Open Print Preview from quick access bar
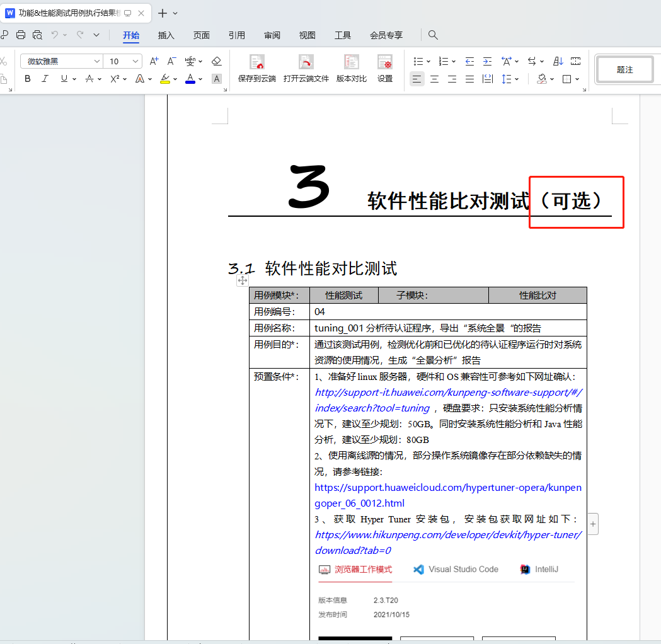This screenshot has height=644, width=661. [x=37, y=35]
